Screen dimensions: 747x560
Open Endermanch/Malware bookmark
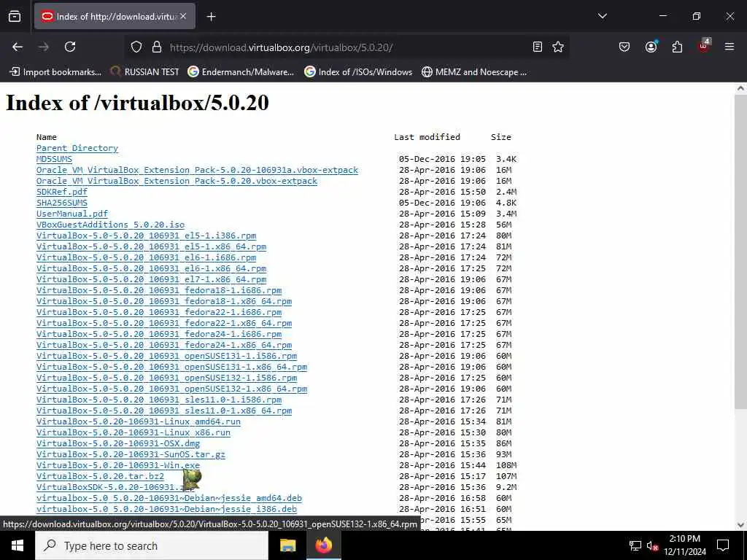click(x=241, y=72)
